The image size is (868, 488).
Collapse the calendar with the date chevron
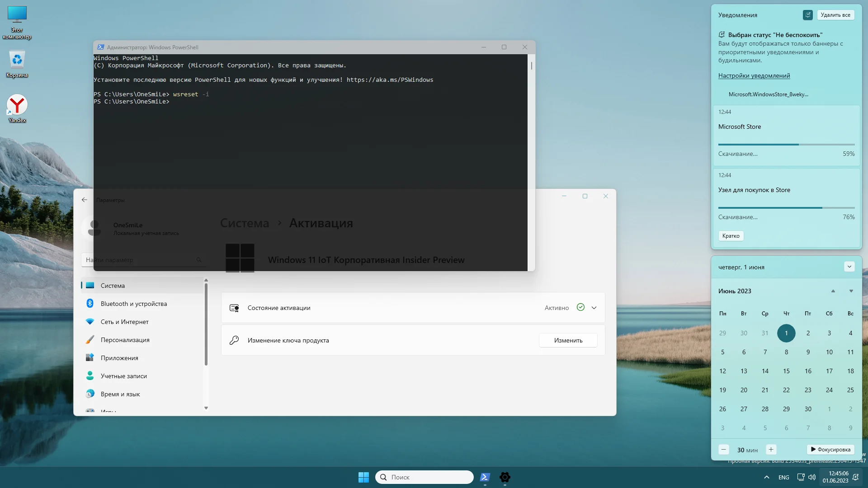[849, 267]
